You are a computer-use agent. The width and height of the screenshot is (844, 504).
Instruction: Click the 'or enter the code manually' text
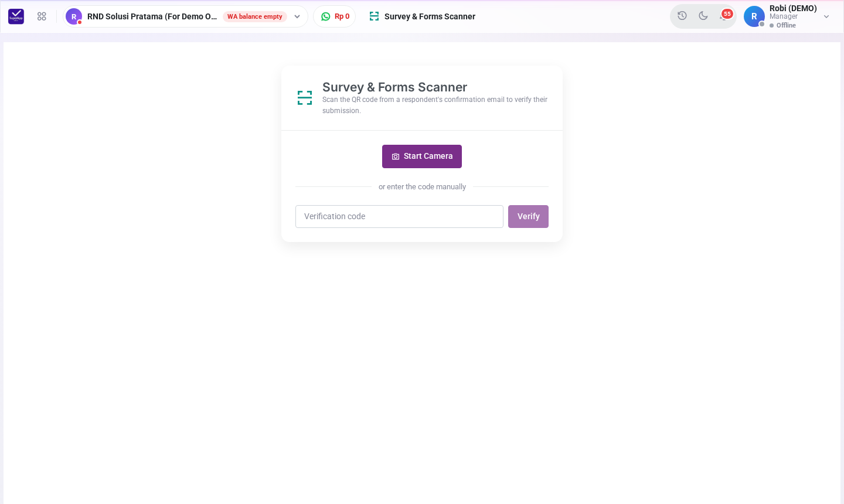422,187
